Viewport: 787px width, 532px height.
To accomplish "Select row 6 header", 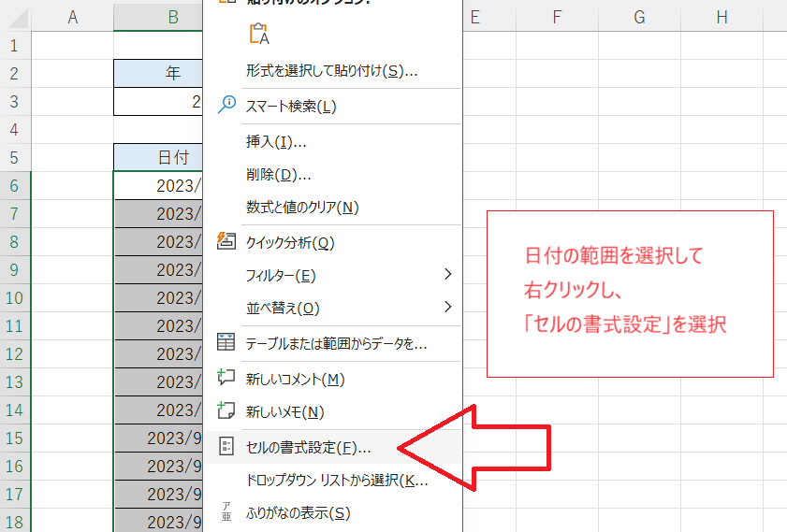I will 15,186.
